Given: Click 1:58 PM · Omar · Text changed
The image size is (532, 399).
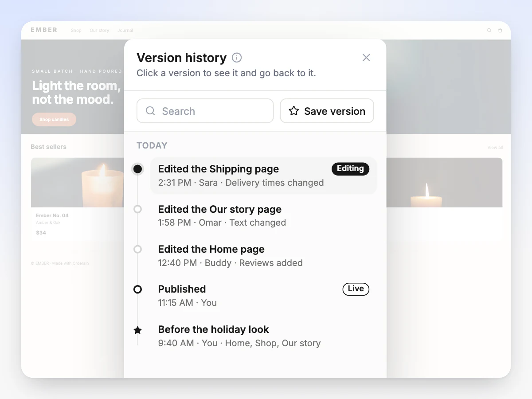Looking at the screenshot, I should pos(222,223).
